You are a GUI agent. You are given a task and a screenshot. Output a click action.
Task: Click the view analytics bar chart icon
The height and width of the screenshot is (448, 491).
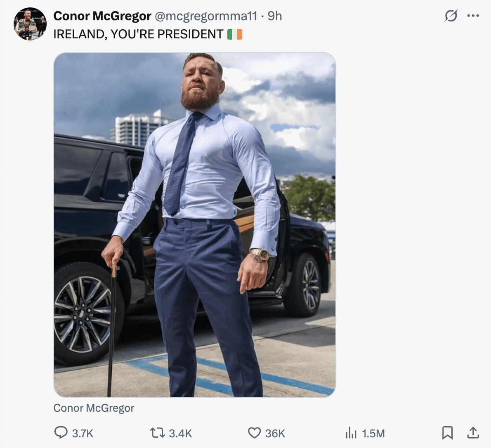351,433
